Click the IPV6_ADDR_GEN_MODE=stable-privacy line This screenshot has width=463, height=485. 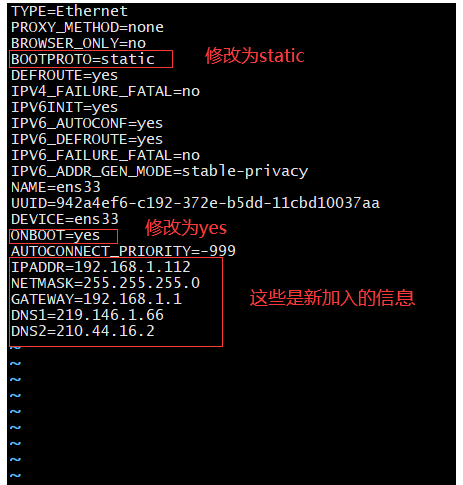coord(160,172)
